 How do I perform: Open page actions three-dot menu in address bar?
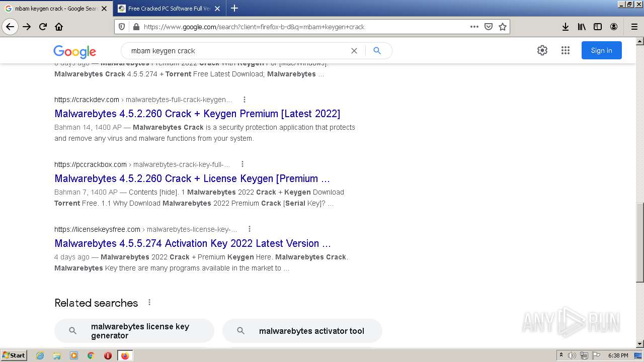474,27
